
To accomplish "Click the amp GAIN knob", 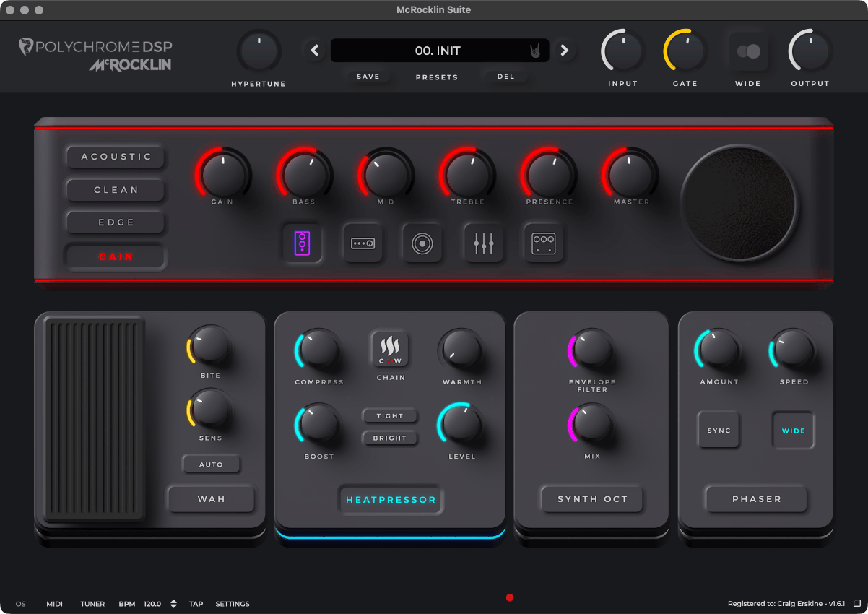I will click(223, 174).
